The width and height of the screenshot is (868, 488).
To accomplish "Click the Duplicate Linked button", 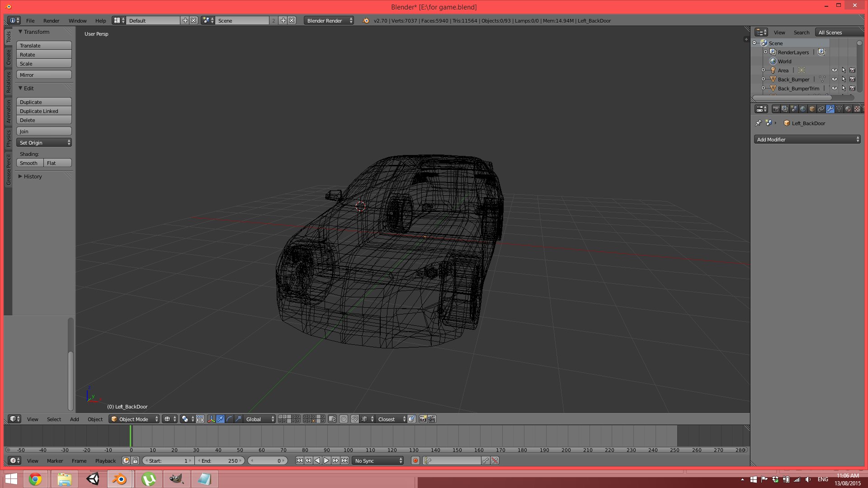I will pos(44,111).
